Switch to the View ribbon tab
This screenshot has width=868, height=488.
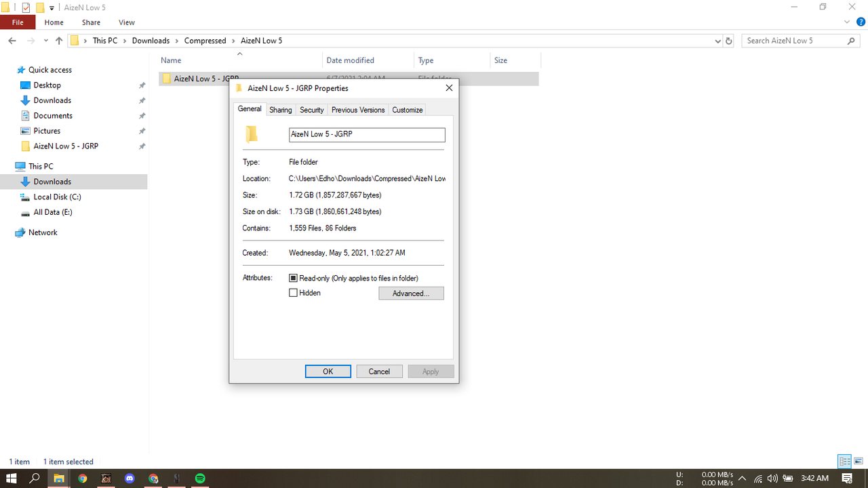pos(127,22)
